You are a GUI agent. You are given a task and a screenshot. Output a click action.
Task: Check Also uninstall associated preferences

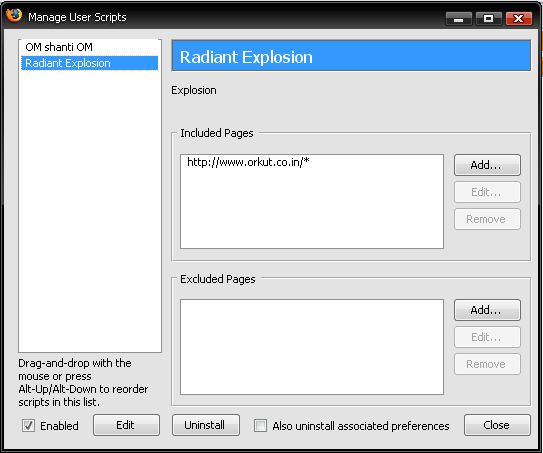(x=260, y=425)
